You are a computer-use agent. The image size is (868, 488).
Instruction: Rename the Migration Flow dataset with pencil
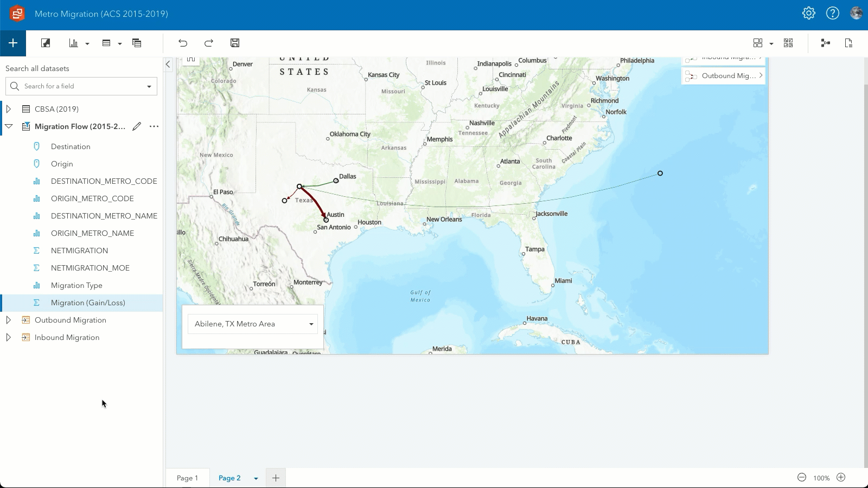click(137, 126)
